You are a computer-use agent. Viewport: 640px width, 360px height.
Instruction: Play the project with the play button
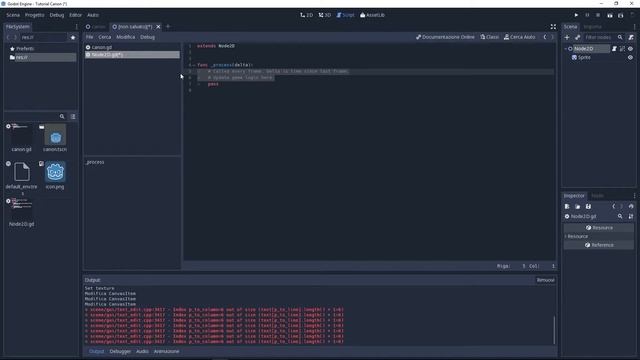(x=576, y=15)
